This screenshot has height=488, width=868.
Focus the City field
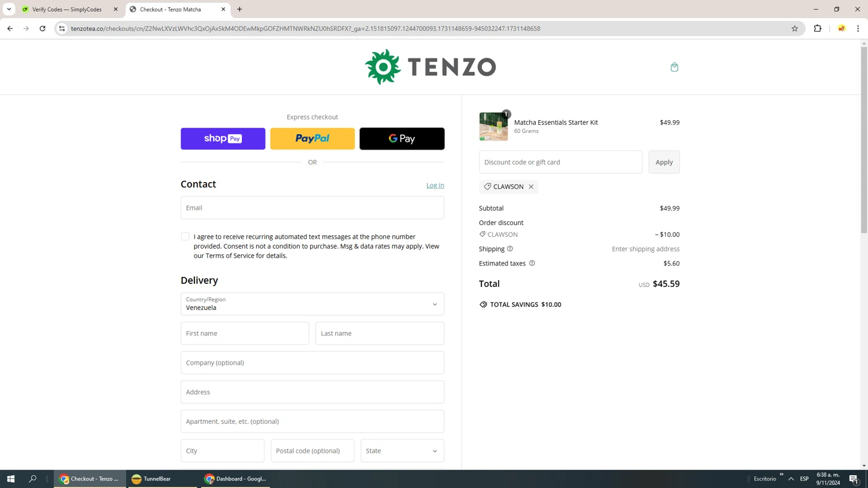click(x=222, y=451)
